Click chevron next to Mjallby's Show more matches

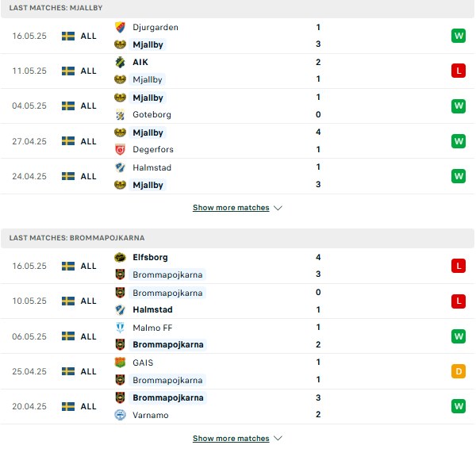tap(278, 208)
